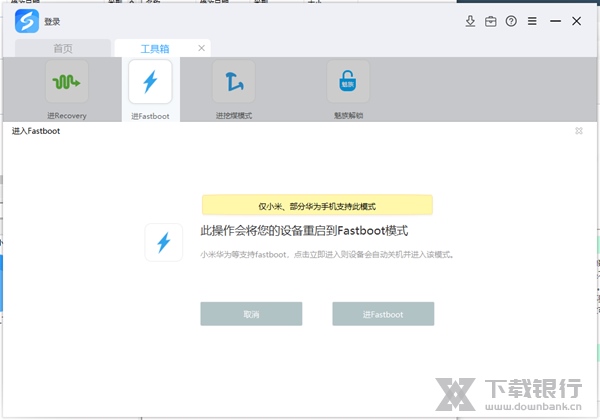Select the 进Fastboot lightning icon in toolbox

coord(150,83)
